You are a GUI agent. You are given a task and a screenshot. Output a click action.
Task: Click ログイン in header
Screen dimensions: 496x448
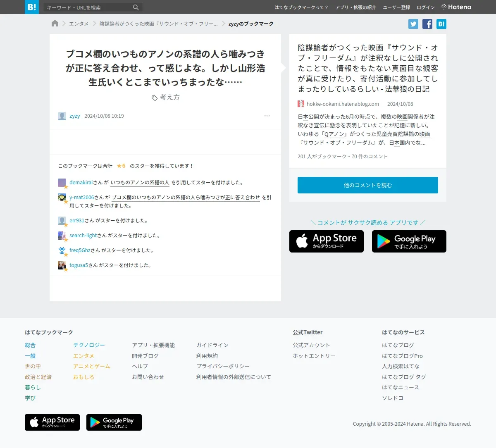[426, 7]
